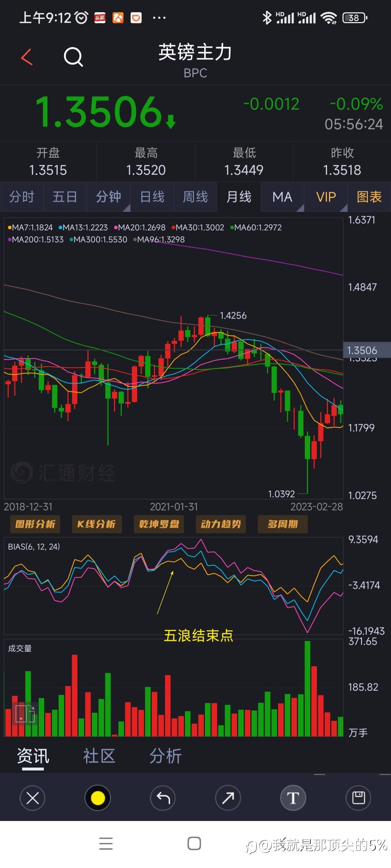The height and width of the screenshot is (868, 391).
Task: Open 动力趋势 button
Action: click(x=220, y=524)
